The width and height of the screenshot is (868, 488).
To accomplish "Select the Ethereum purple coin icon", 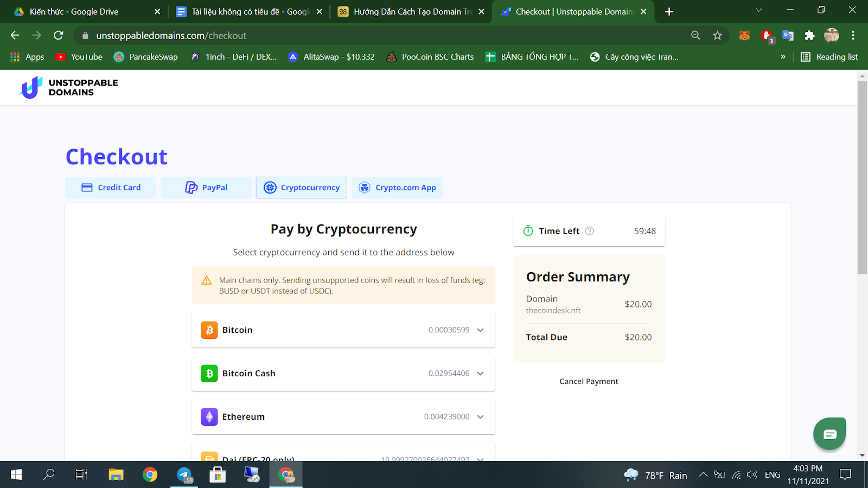I will coord(209,417).
